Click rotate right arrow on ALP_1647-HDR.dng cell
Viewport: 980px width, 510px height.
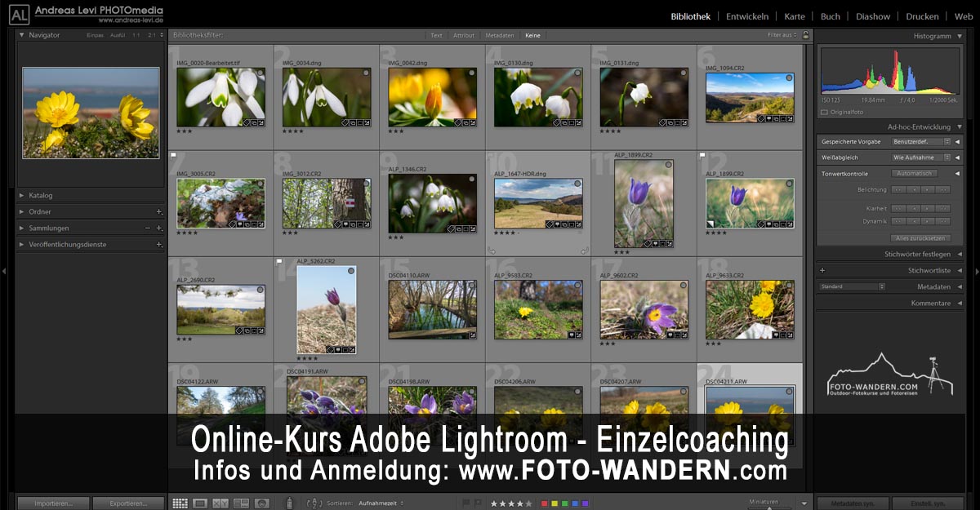tap(586, 251)
